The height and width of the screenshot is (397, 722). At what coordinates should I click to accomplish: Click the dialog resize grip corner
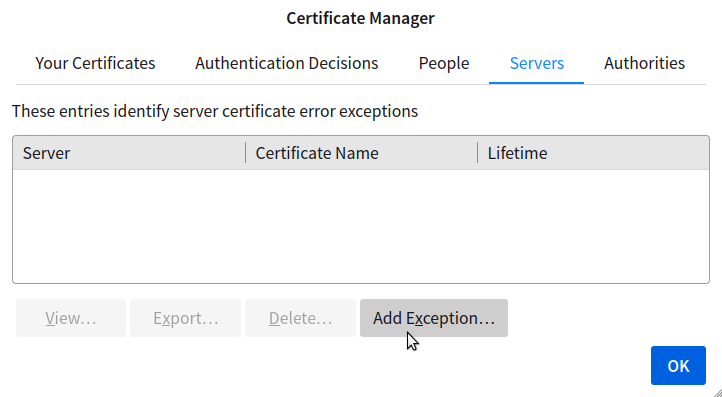(x=717, y=392)
